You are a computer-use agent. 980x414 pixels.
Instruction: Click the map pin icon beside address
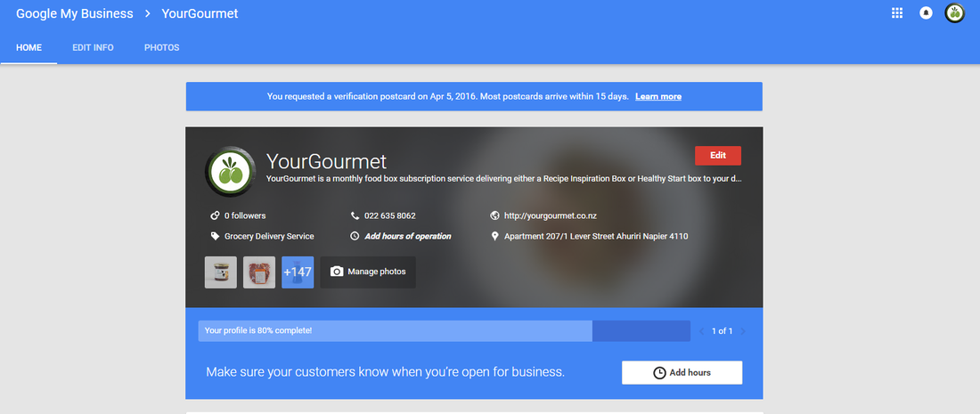click(x=495, y=237)
